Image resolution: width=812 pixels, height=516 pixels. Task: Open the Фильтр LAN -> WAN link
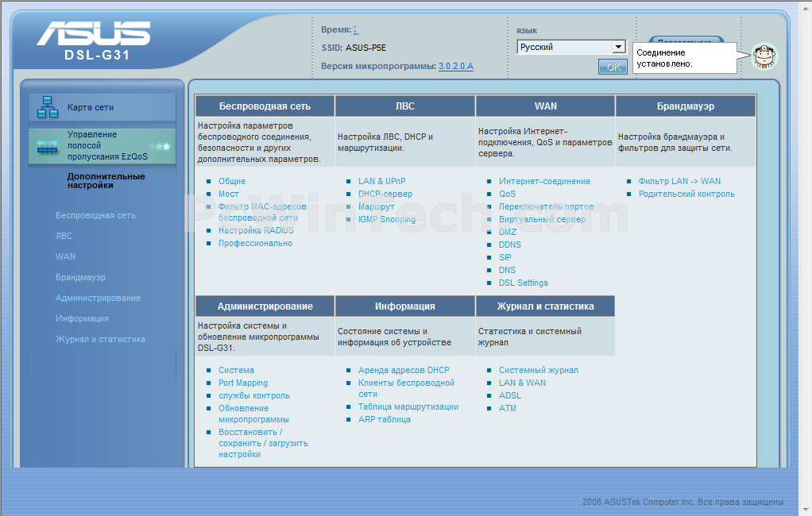[x=679, y=181]
